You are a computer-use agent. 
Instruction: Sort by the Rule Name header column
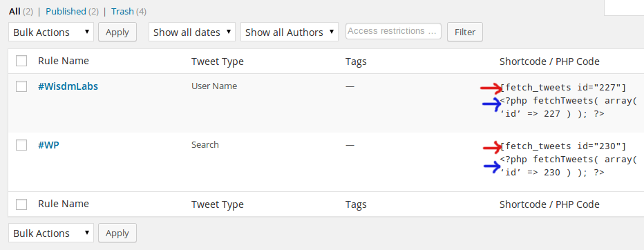coord(64,61)
